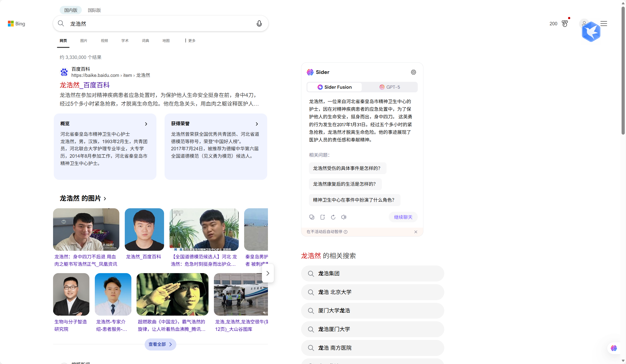This screenshot has height=364, width=626.
Task: Open the hamburger menu at top right
Action: pos(604,23)
